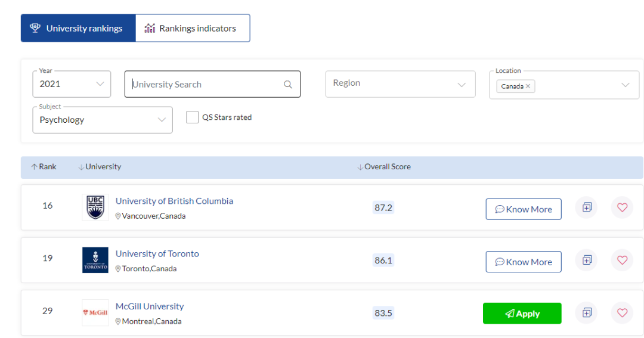This screenshot has height=338, width=644.
Task: Open the Subject Psychology dropdown
Action: tap(103, 120)
